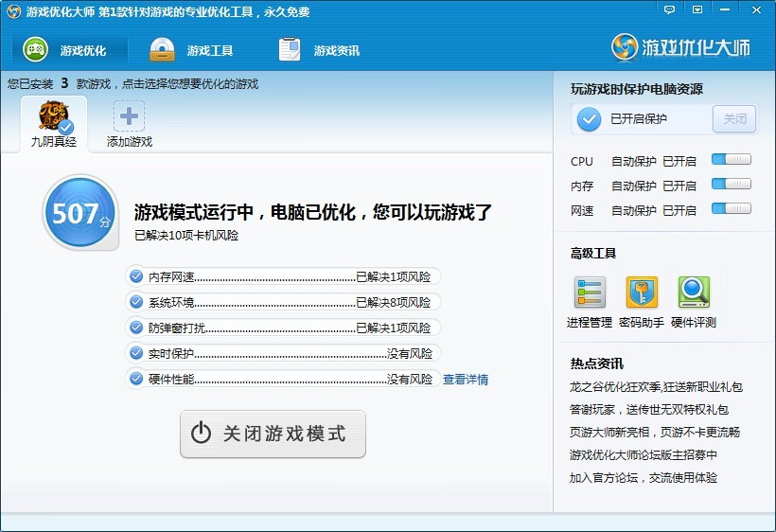Click the 关闭 protection button
This screenshot has height=532, width=776.
pos(734,118)
